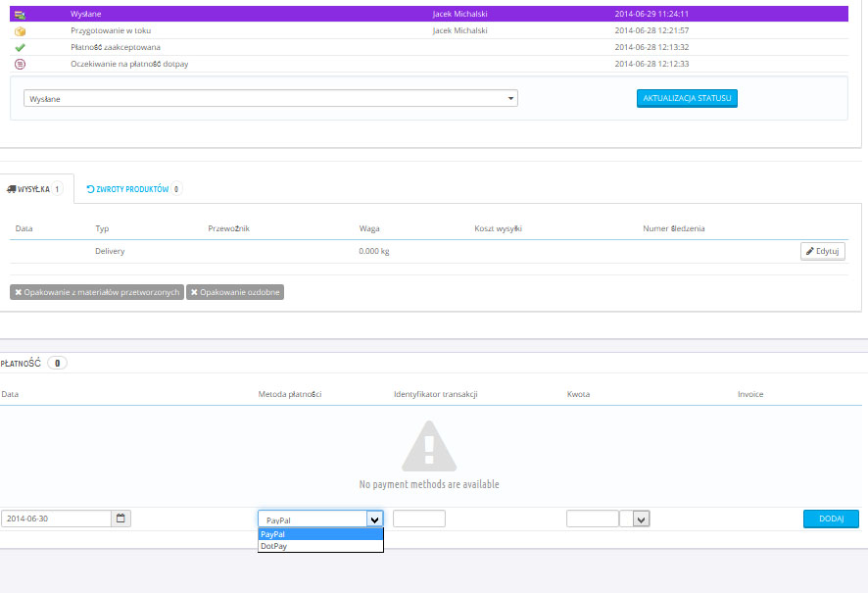Open the calendar date picker icon
Image resolution: width=868 pixels, height=593 pixels.
click(x=121, y=519)
